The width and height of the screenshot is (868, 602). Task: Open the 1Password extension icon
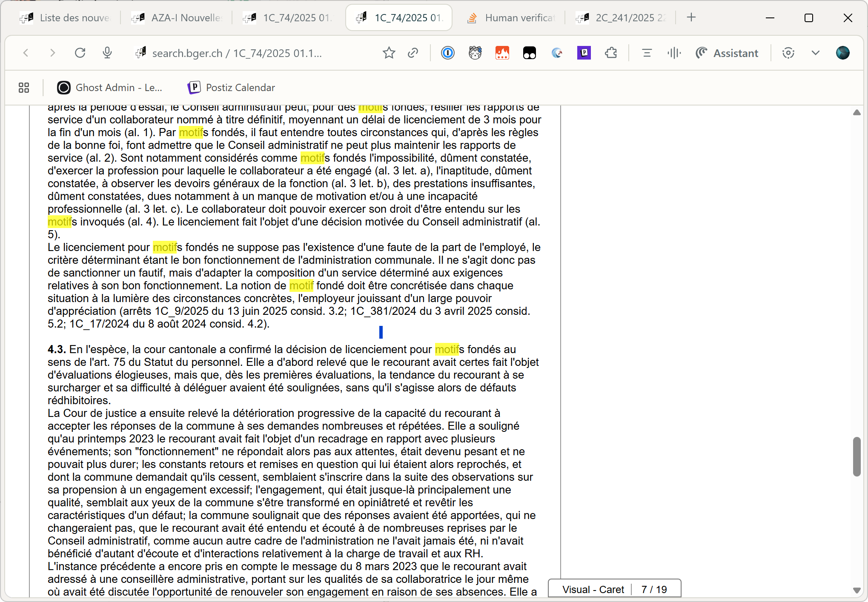447,53
